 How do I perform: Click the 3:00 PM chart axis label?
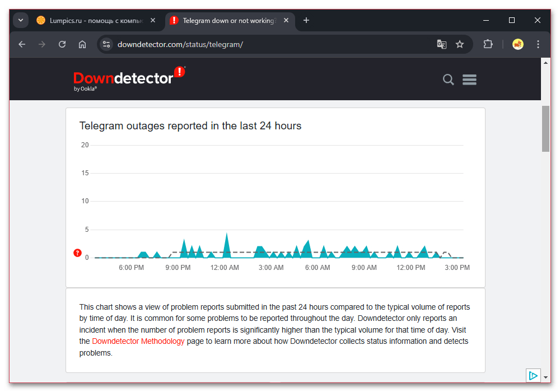(x=457, y=268)
